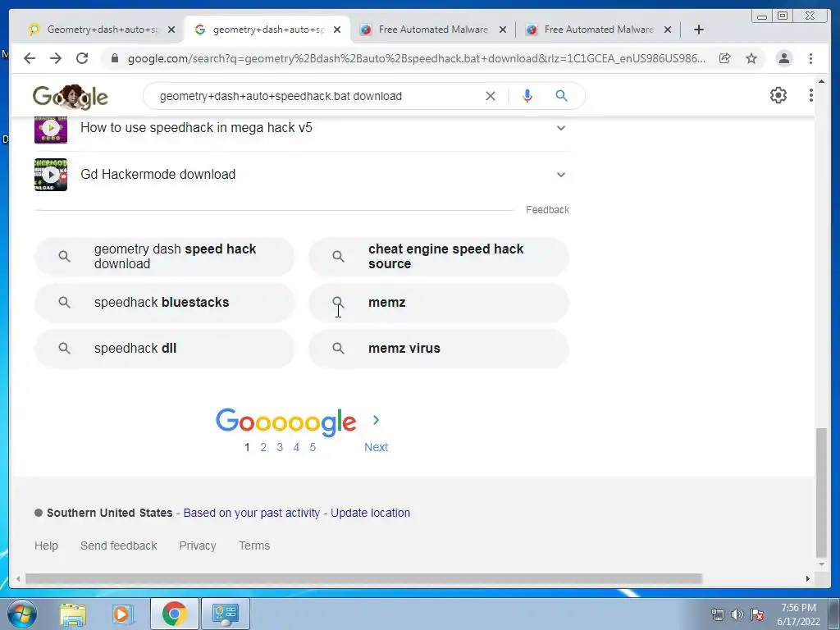This screenshot has width=840, height=630.
Task: Close the active geometry+dash Google tab
Action: 337,30
